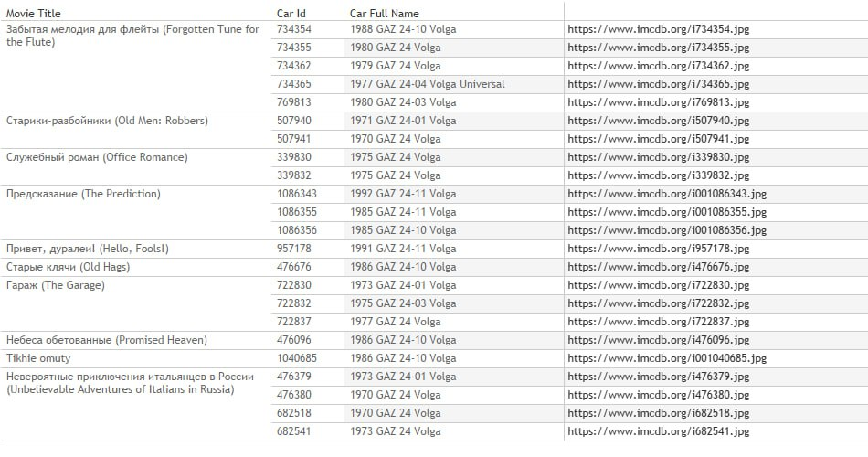This screenshot has height=457, width=868.
Task: Follow the i957178.jpg URL
Action: 658,249
